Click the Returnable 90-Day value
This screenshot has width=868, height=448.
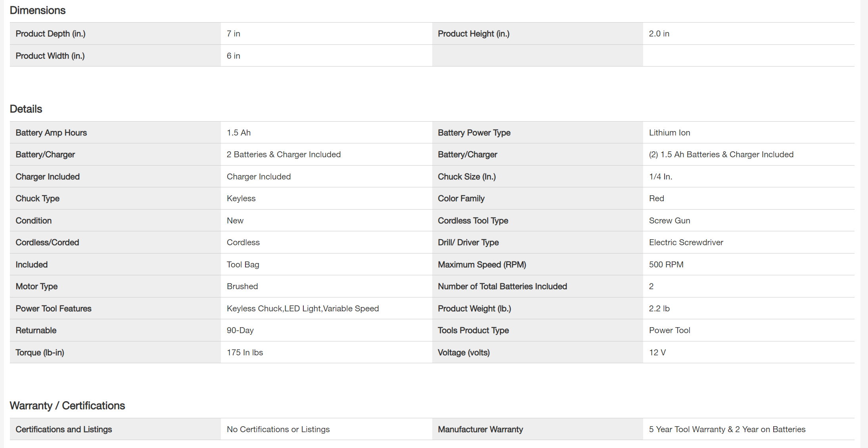(x=240, y=330)
